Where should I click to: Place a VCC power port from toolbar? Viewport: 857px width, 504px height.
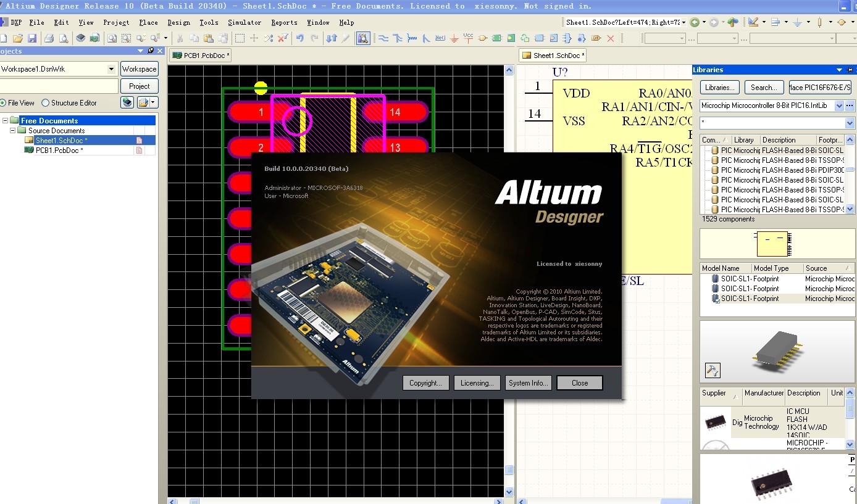point(469,38)
